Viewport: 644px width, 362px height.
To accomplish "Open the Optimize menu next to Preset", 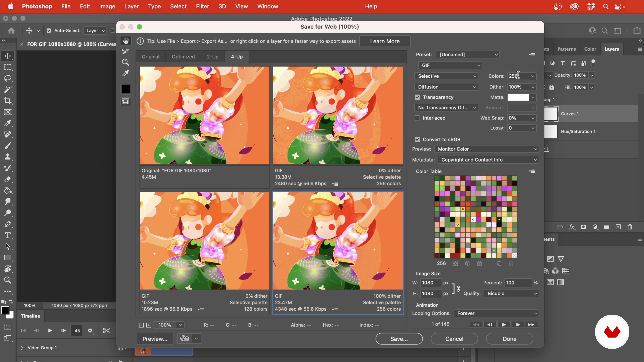I will [532, 54].
